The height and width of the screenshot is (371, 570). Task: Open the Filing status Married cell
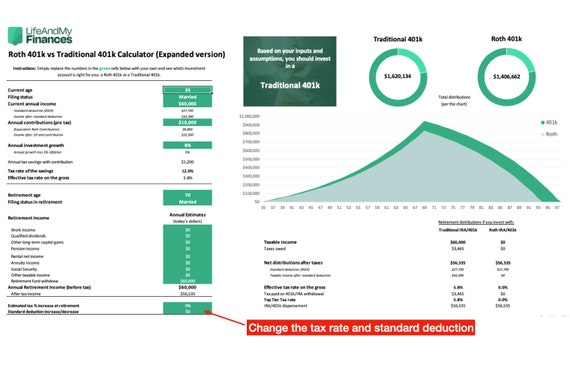click(187, 97)
